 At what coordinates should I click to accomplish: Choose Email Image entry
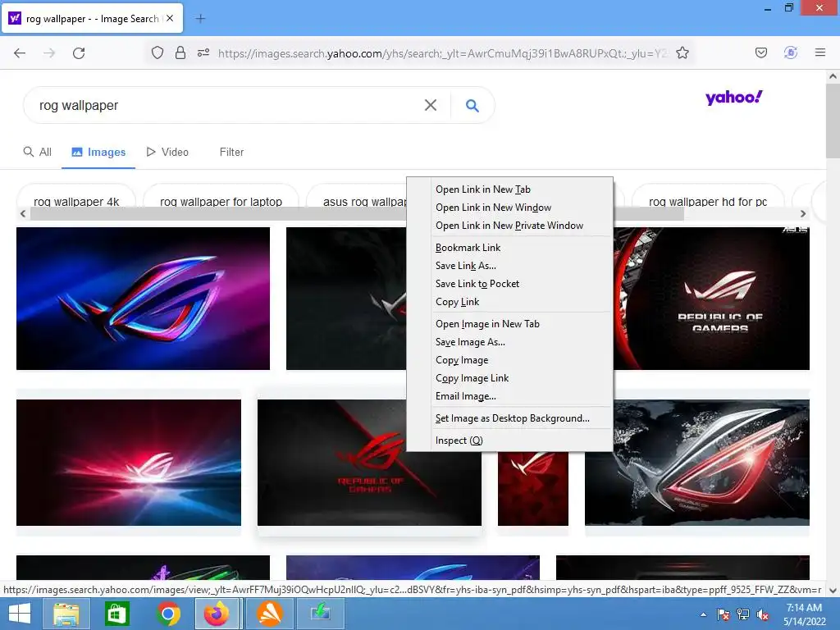tap(509, 396)
